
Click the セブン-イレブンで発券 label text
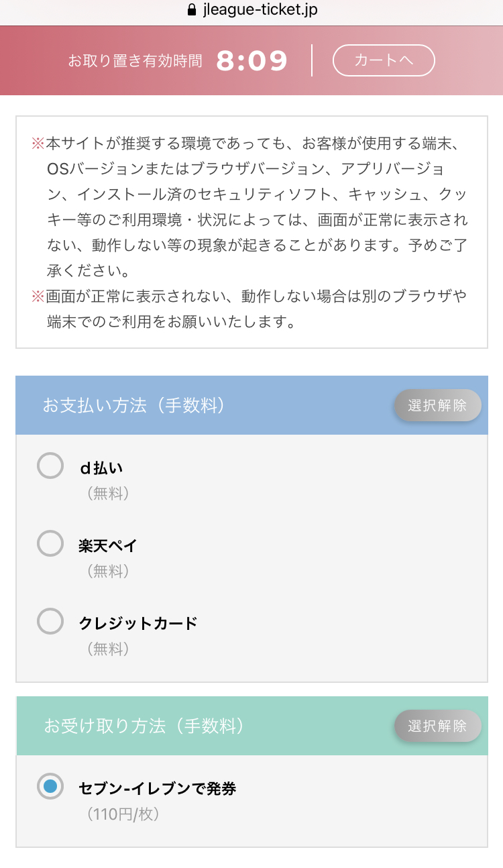pos(157,788)
